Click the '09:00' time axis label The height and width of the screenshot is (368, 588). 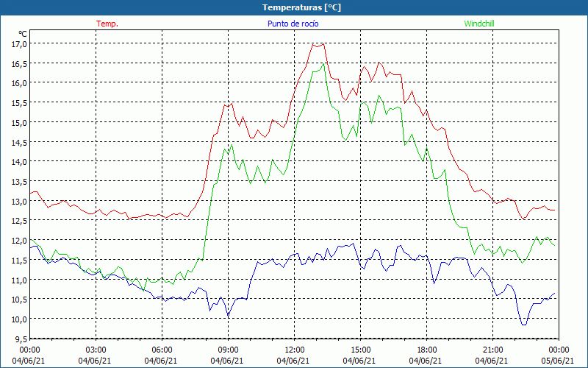coord(228,350)
